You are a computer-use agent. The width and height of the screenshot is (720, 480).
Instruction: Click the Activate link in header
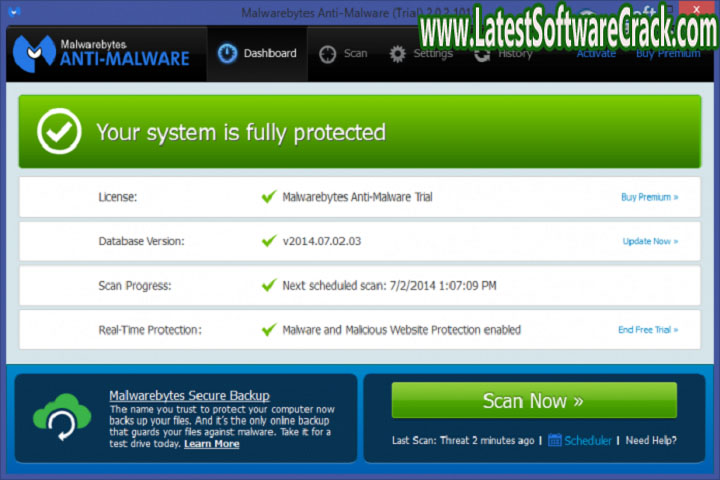(596, 54)
